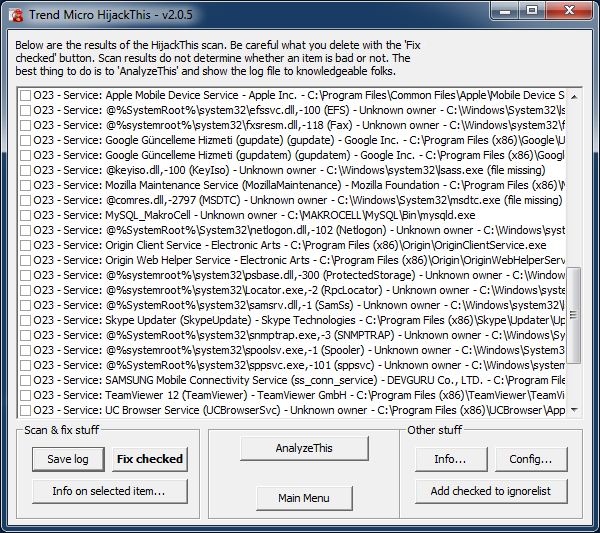Select the TeamViewer 12 service entry text
The image size is (600, 533).
click(299, 395)
